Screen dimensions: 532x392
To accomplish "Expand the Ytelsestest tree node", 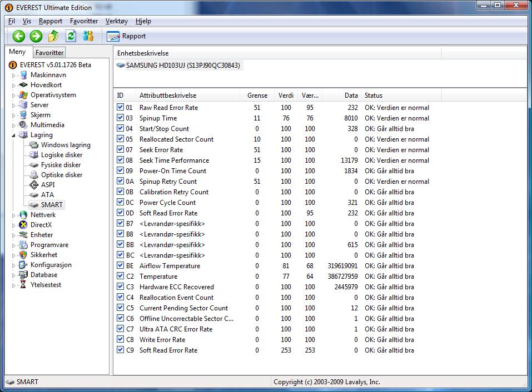I will click(x=13, y=285).
